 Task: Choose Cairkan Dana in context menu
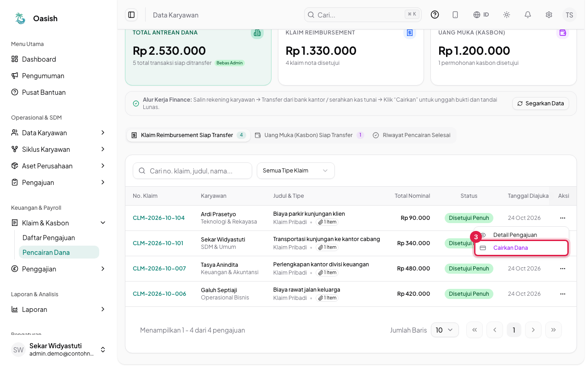point(521,248)
